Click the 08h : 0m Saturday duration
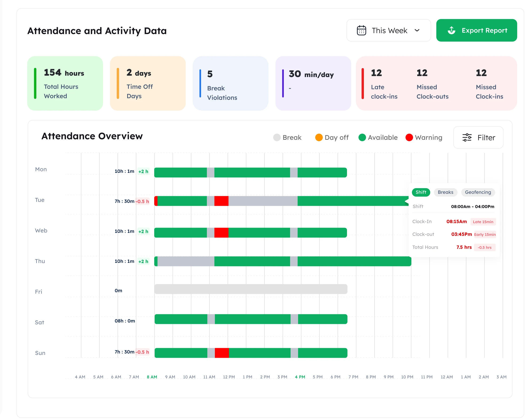The width and height of the screenshot is (528, 420). [x=125, y=321]
